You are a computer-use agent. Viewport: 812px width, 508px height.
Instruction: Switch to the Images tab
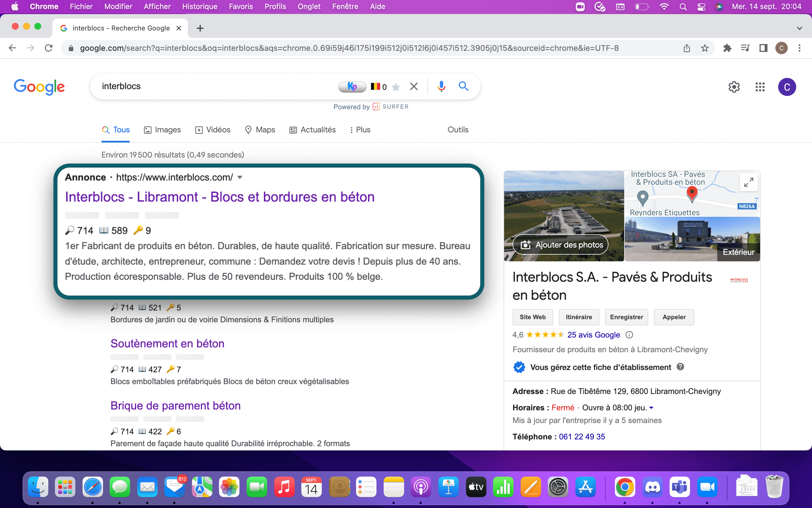point(162,130)
